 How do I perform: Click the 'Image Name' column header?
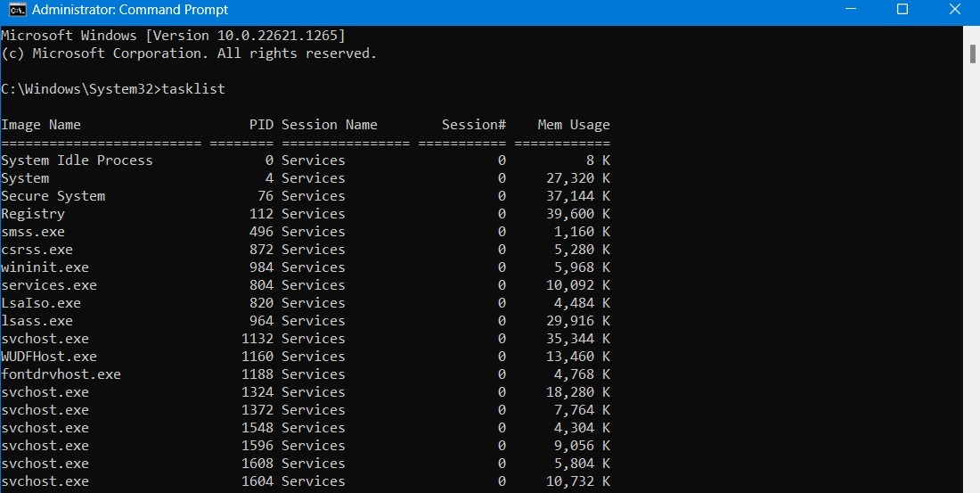(41, 125)
